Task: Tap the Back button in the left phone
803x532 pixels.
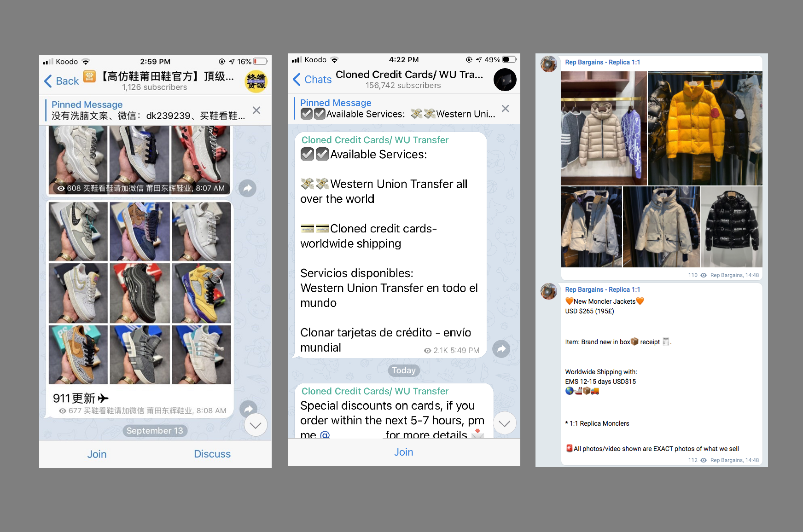Action: (x=61, y=81)
